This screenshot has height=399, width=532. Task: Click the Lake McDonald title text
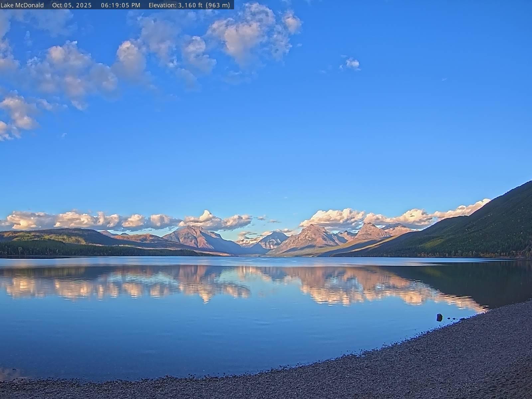22,5
